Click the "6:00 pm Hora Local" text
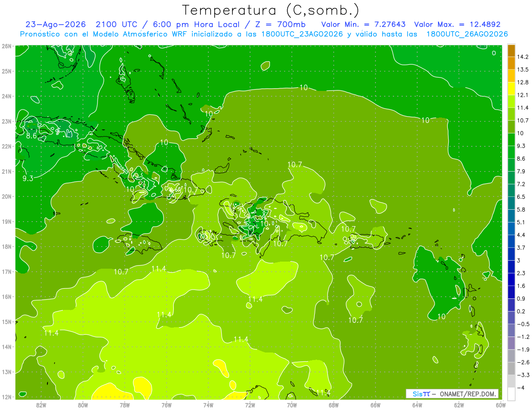532x411 pixels. [x=196, y=24]
